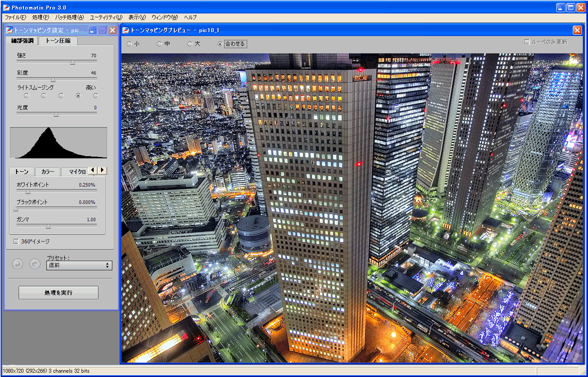Click the tone mapping preview window icon
Image resolution: width=588 pixels, height=377 pixels.
126,30
